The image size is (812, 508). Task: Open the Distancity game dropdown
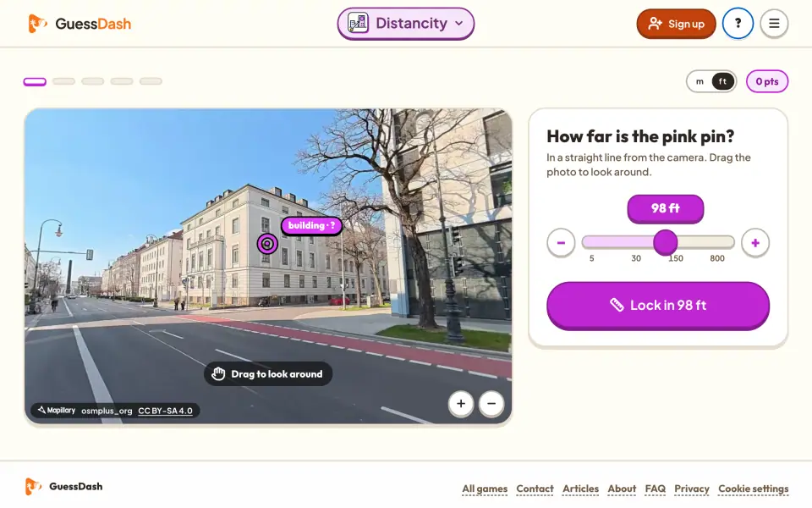coord(405,24)
